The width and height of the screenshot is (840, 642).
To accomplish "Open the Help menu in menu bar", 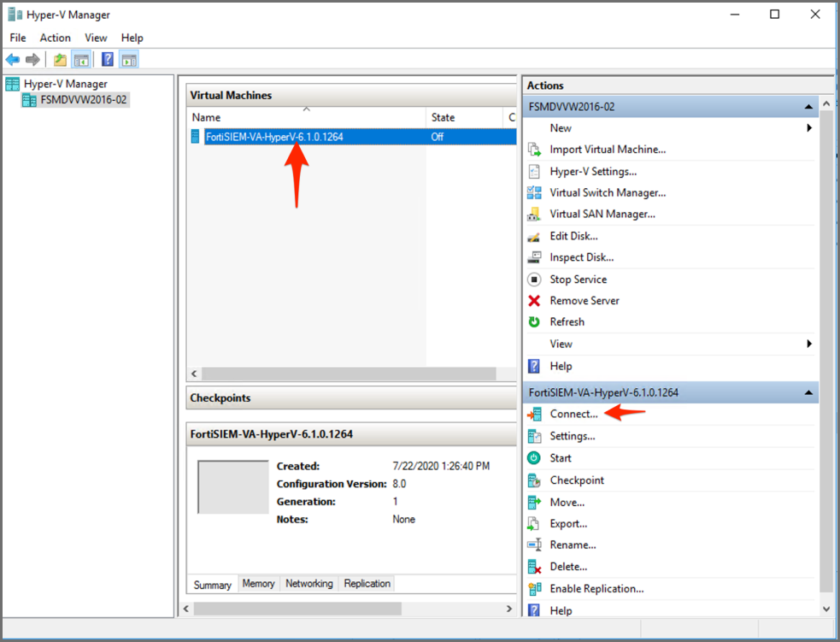I will coord(132,38).
